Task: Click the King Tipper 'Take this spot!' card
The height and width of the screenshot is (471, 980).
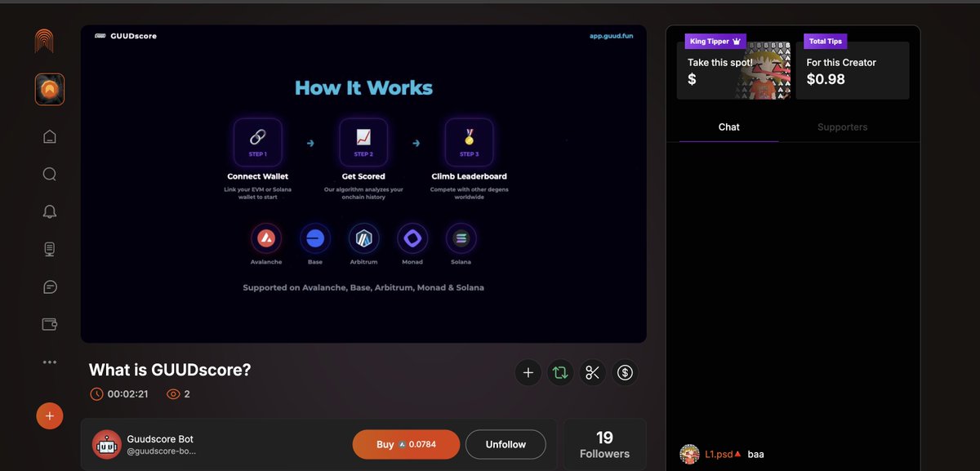Action: tap(733, 70)
